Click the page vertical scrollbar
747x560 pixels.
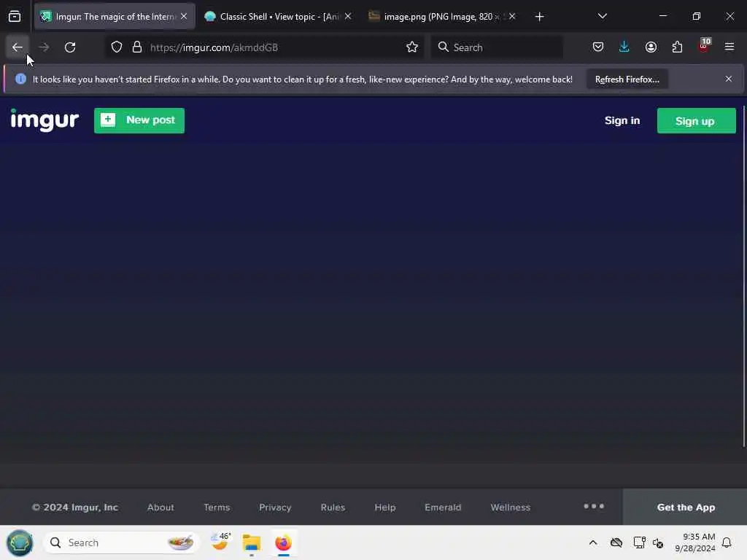(x=743, y=276)
